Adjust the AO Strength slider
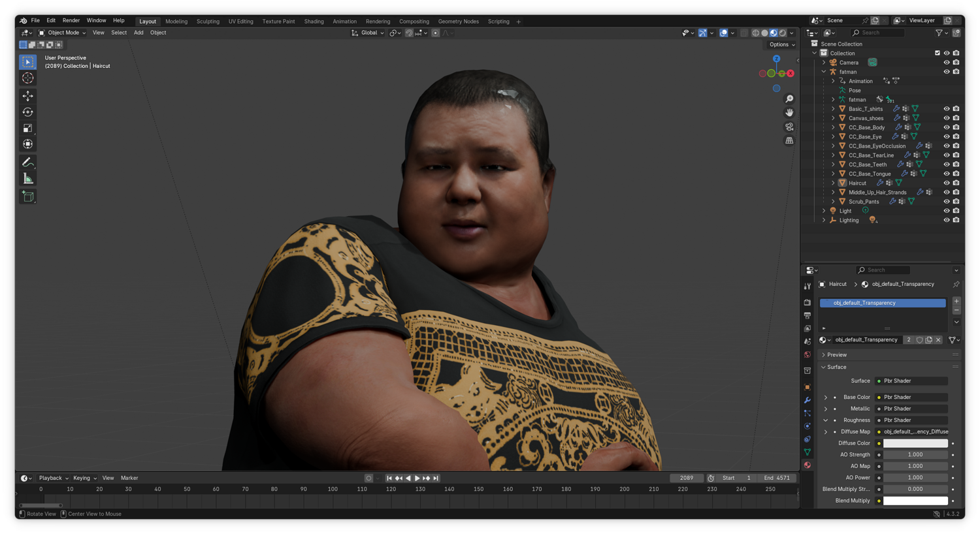 [915, 455]
